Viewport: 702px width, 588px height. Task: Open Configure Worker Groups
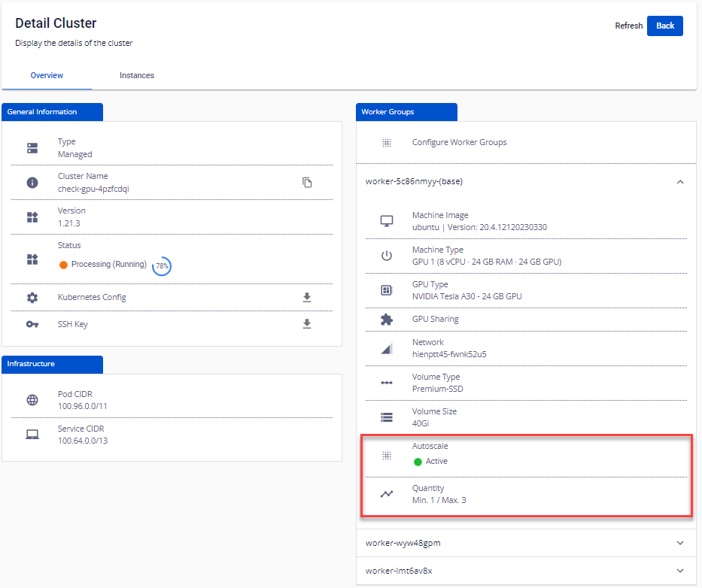[x=459, y=142]
